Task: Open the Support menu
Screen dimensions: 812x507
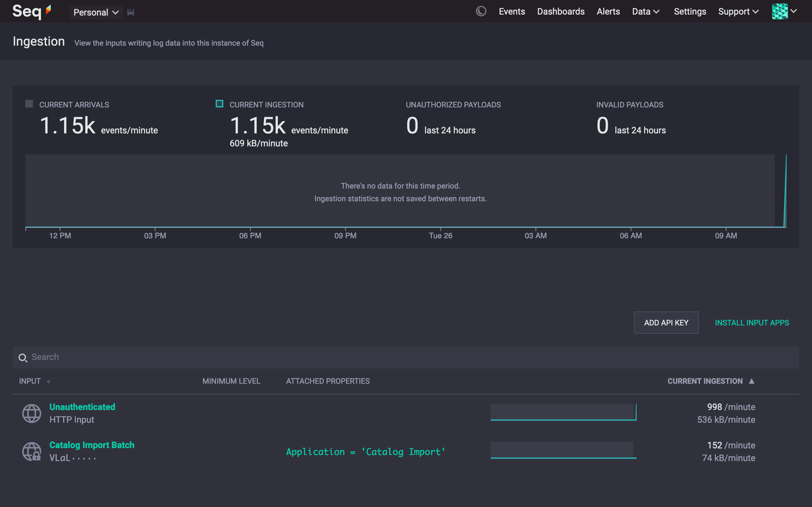Action: pos(738,11)
